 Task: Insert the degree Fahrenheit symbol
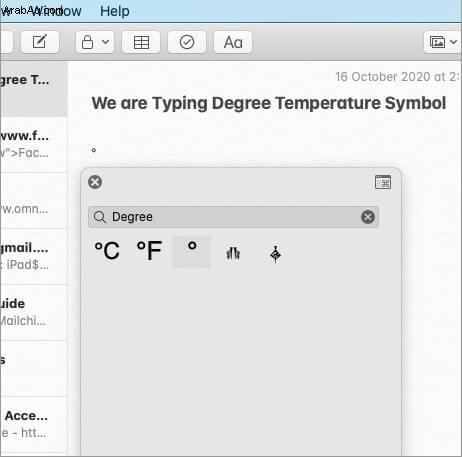coord(149,251)
